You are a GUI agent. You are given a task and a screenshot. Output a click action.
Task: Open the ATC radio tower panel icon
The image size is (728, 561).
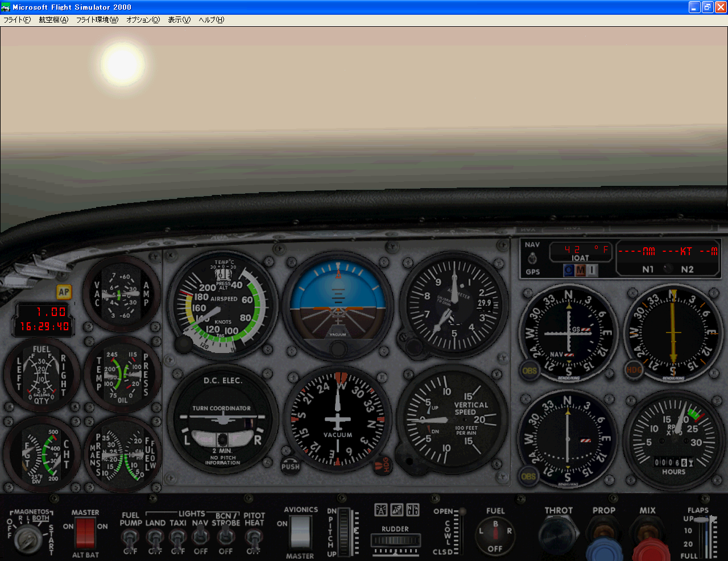click(x=380, y=510)
